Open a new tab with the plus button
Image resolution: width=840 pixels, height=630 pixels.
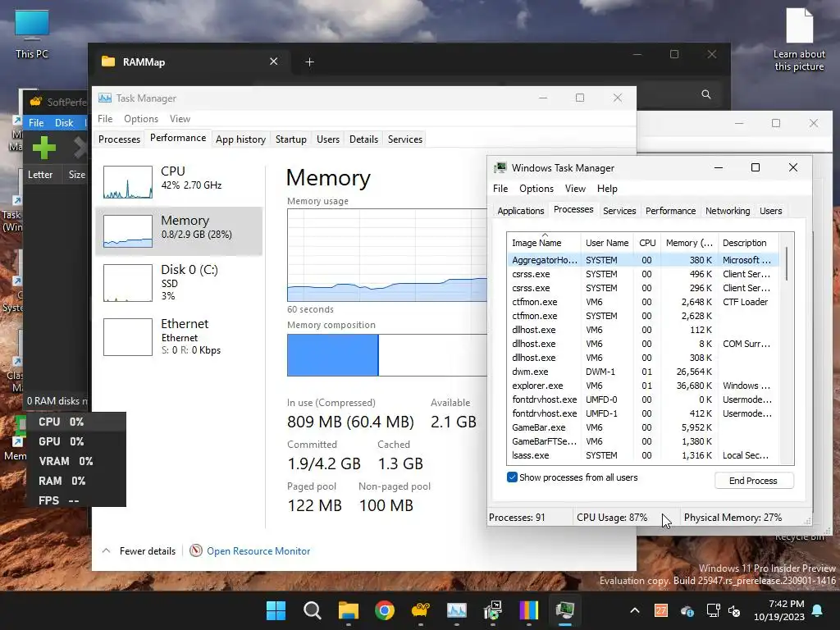click(x=309, y=62)
